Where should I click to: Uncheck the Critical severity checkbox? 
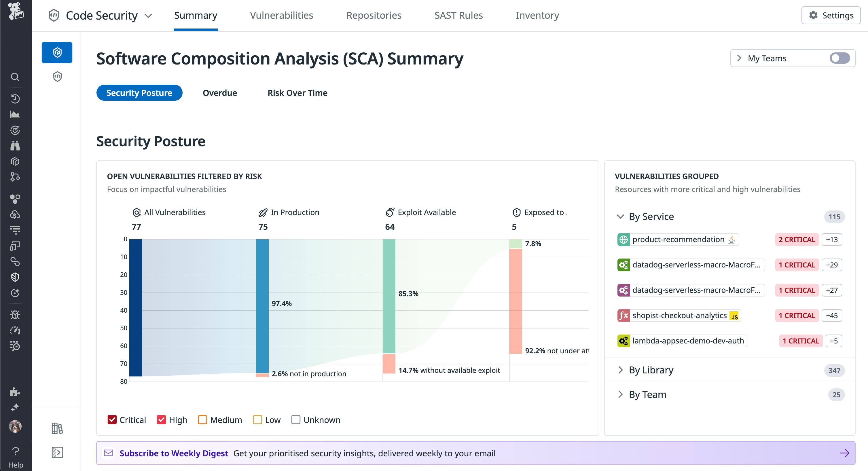click(x=112, y=420)
